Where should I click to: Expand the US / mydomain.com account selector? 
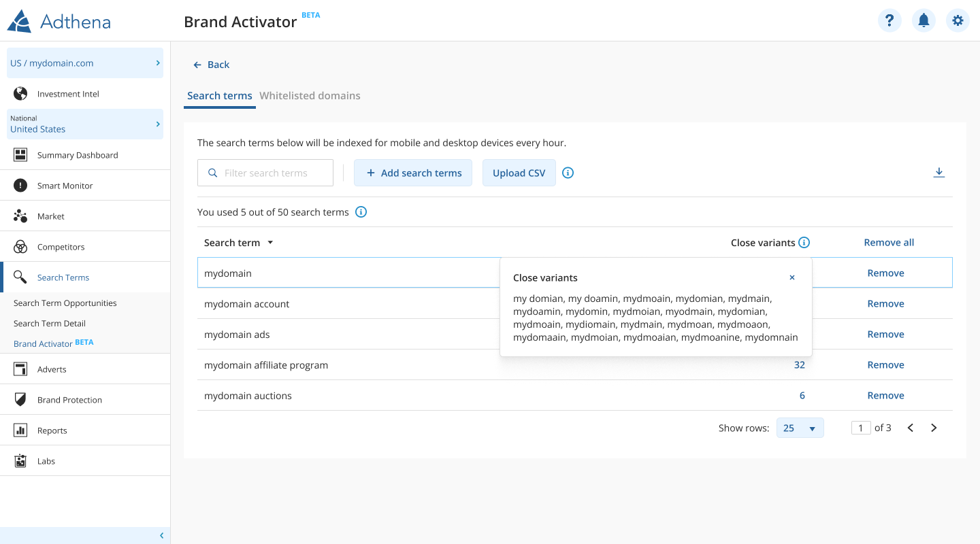(85, 63)
